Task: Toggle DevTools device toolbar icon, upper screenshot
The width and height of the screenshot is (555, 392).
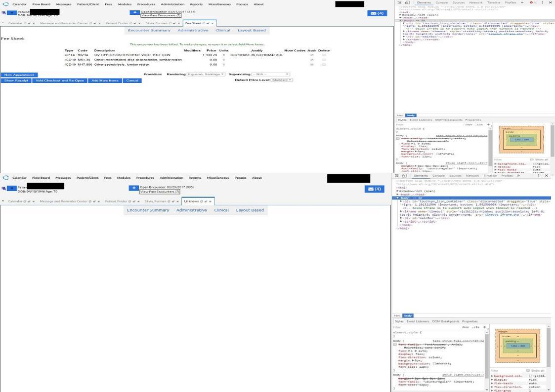Action: (x=407, y=2)
